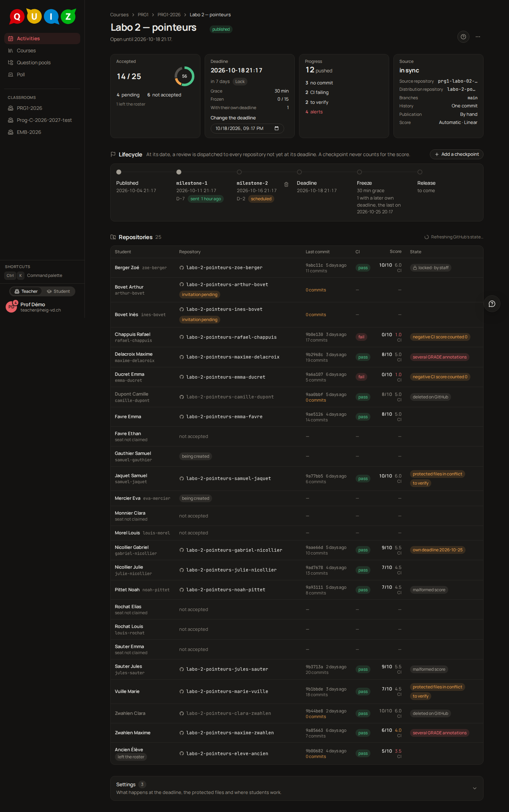Click the Lock deadline button
Viewport: 509px width, 812px height.
pyautogui.click(x=240, y=82)
